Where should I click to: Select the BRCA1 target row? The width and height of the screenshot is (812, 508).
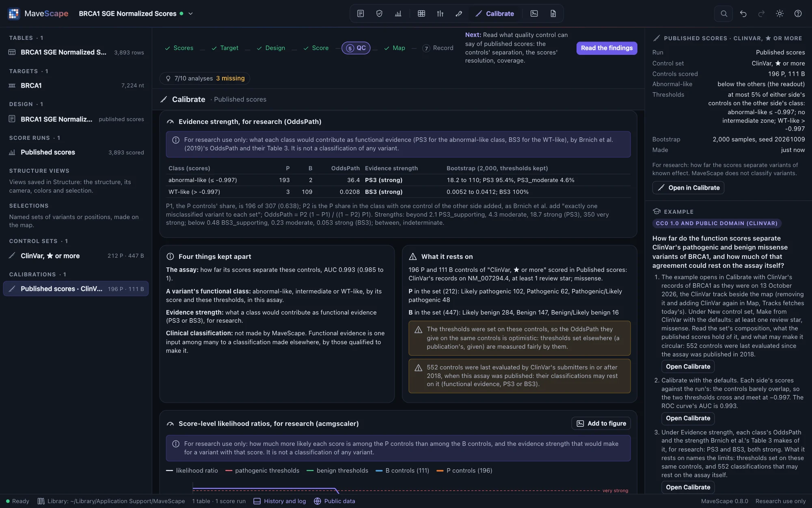point(76,86)
